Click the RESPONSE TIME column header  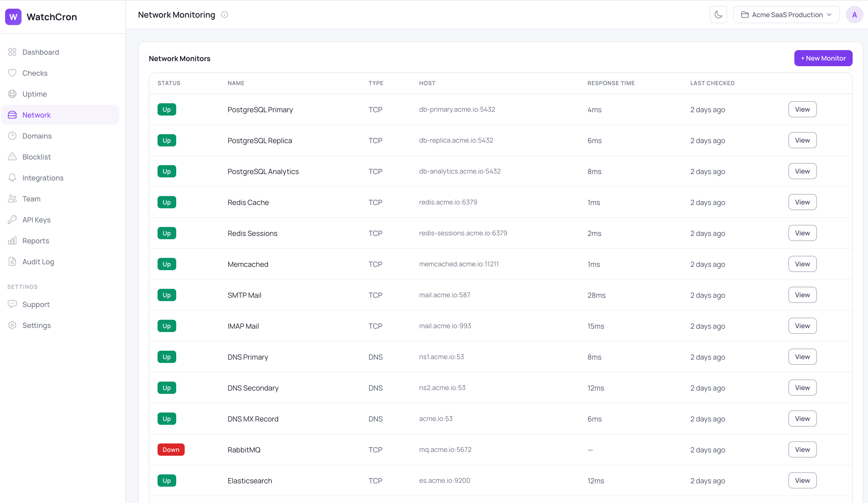(611, 83)
